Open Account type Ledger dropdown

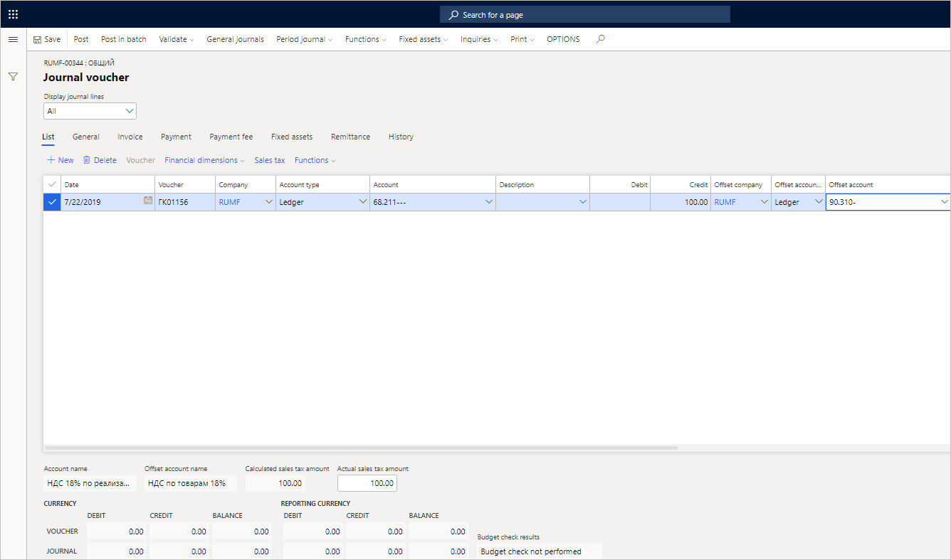click(362, 202)
